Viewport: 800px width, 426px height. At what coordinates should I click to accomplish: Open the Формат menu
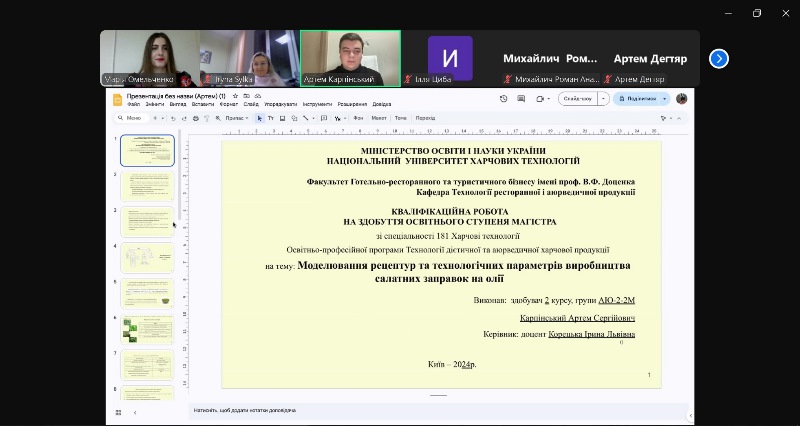[229, 104]
